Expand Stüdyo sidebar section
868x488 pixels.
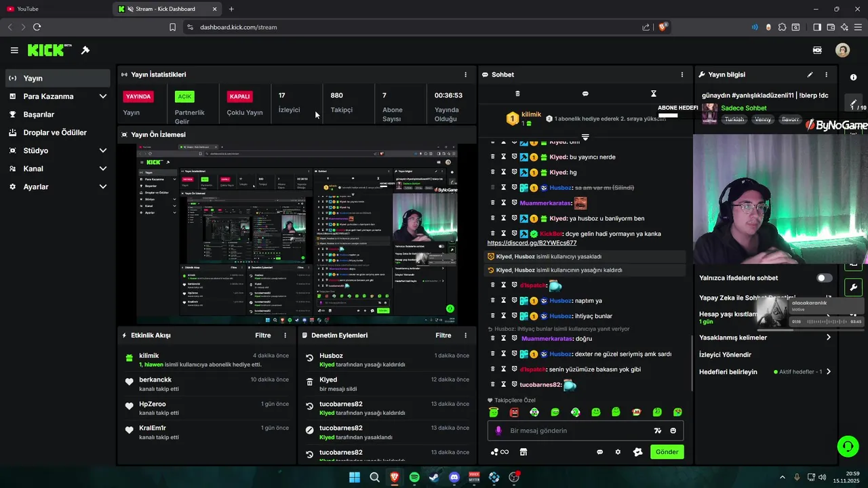coord(103,150)
